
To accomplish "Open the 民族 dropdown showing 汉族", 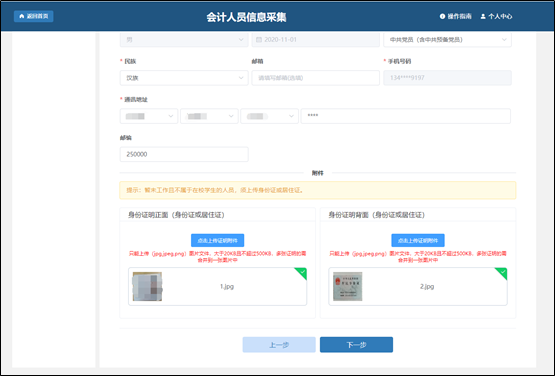I will pyautogui.click(x=184, y=78).
